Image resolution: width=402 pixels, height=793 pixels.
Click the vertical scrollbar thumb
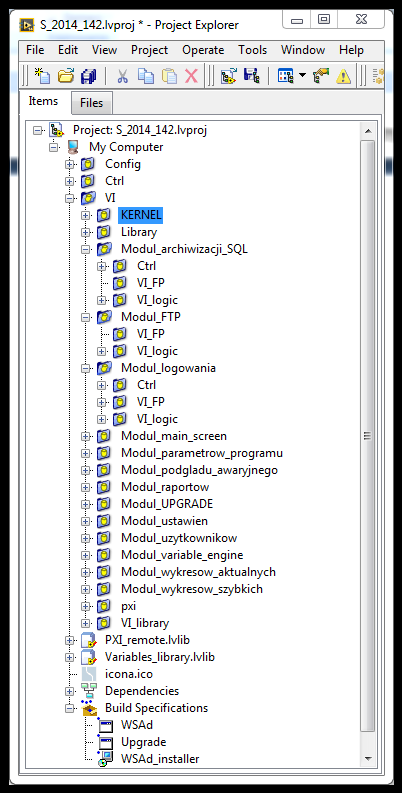pyautogui.click(x=368, y=436)
